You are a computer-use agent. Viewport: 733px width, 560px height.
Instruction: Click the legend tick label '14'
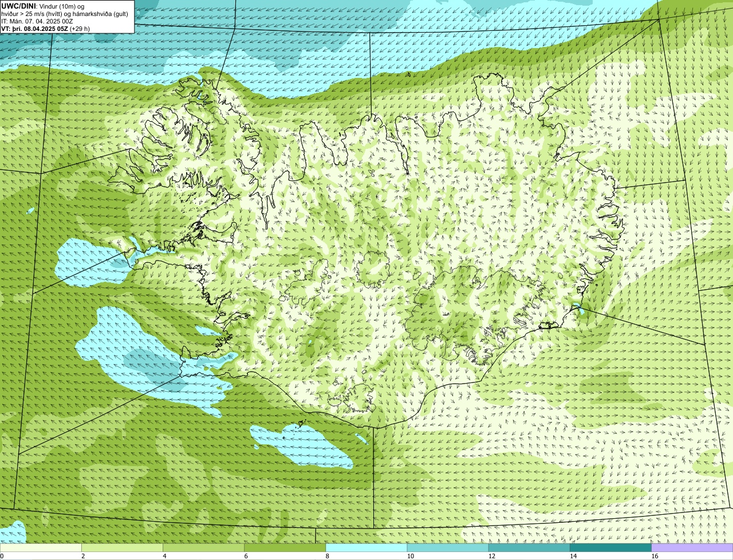[x=573, y=556]
